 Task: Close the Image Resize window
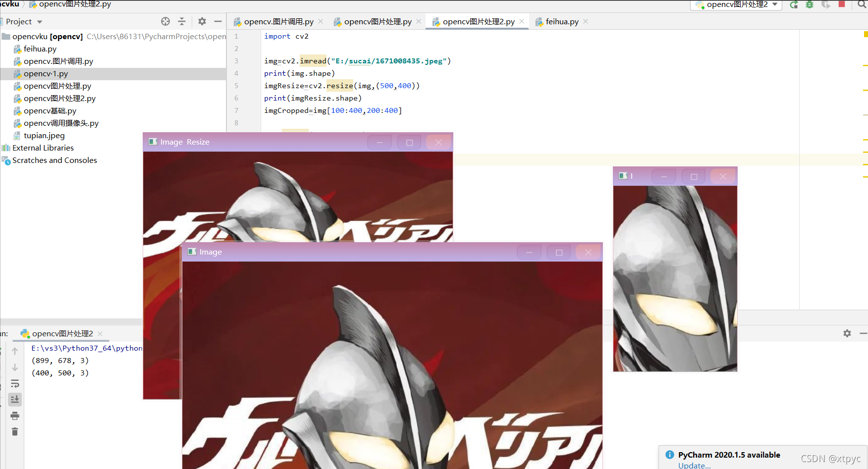[x=438, y=142]
